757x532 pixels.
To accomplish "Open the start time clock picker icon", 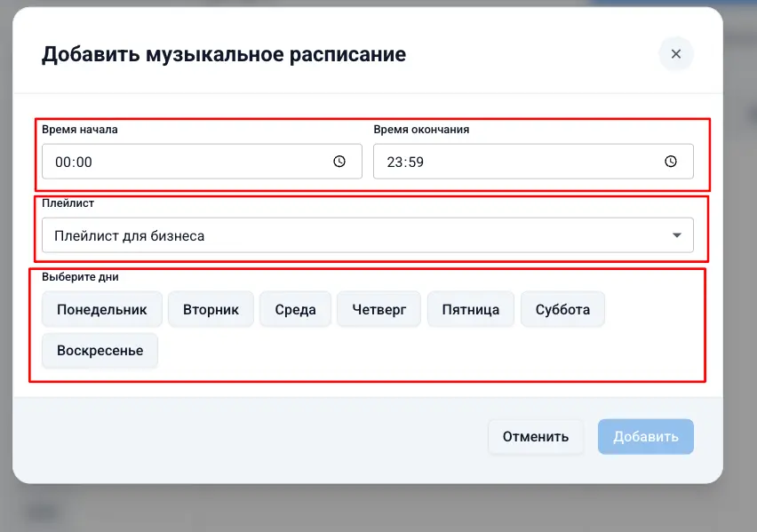I will tap(339, 162).
